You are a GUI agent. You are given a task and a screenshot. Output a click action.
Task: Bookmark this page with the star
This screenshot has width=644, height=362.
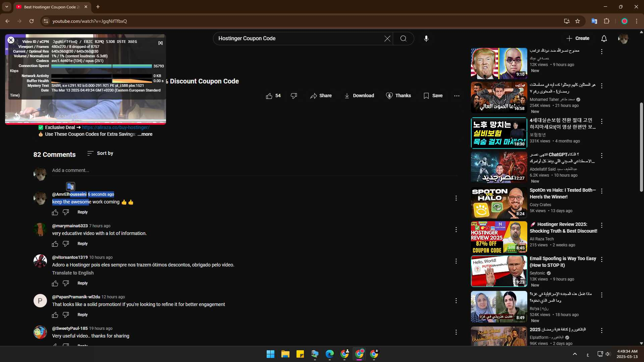tap(578, 21)
